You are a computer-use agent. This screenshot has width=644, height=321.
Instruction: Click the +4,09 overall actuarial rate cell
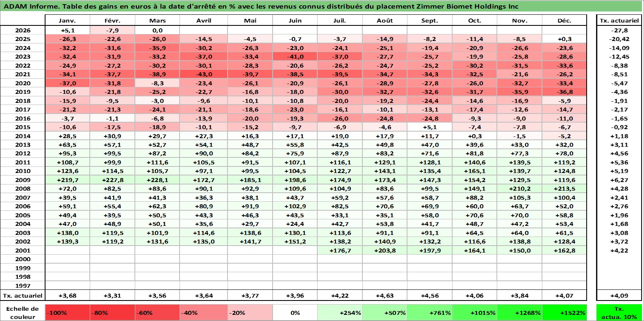click(619, 296)
